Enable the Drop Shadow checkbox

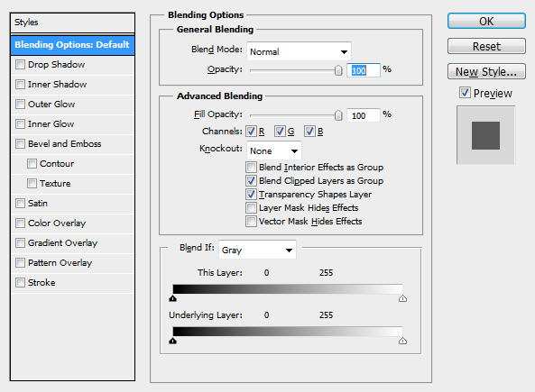(x=21, y=64)
